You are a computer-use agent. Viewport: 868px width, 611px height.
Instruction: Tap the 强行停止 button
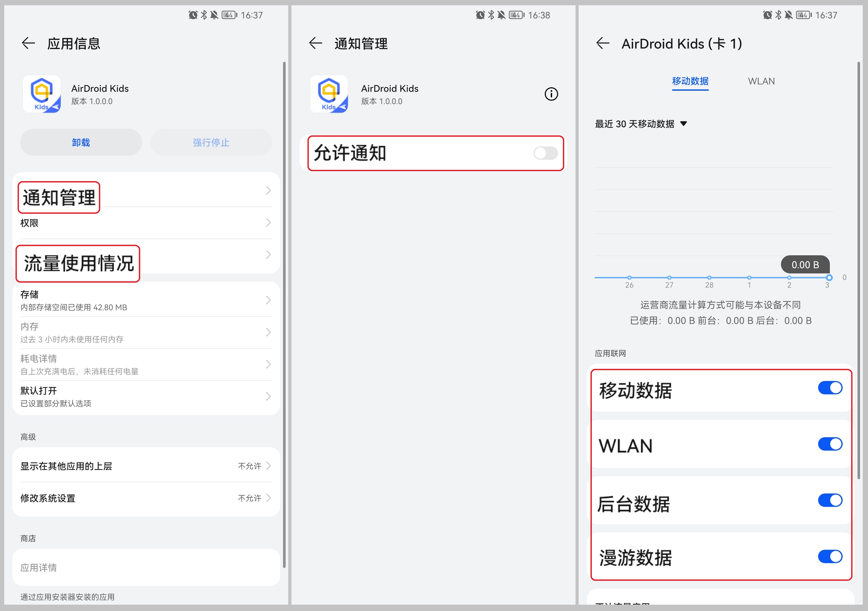coord(211,142)
